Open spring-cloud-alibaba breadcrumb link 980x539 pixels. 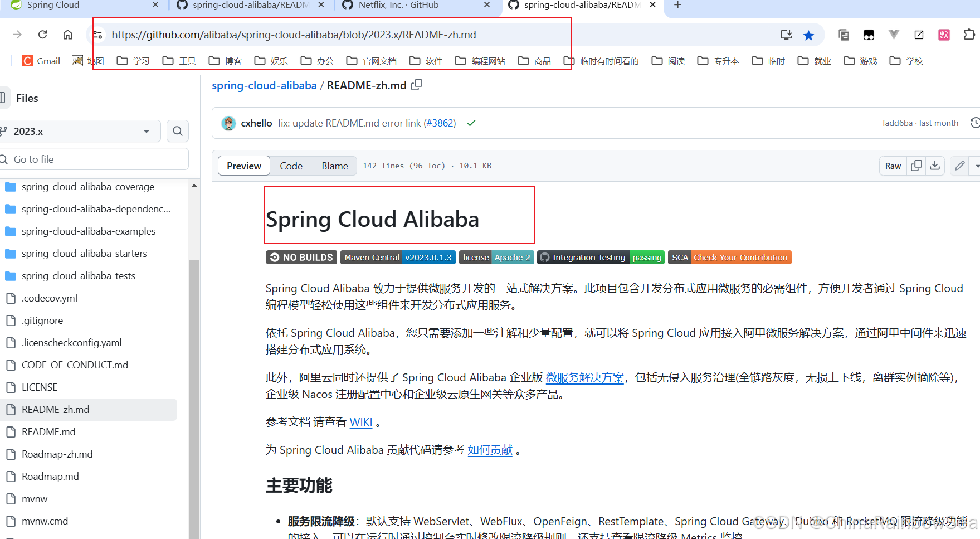click(264, 85)
